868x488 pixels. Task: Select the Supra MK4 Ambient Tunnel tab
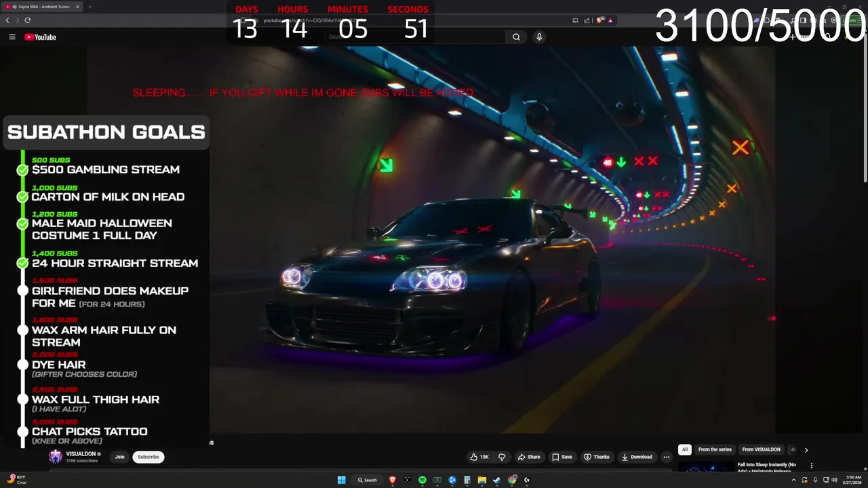pos(42,7)
